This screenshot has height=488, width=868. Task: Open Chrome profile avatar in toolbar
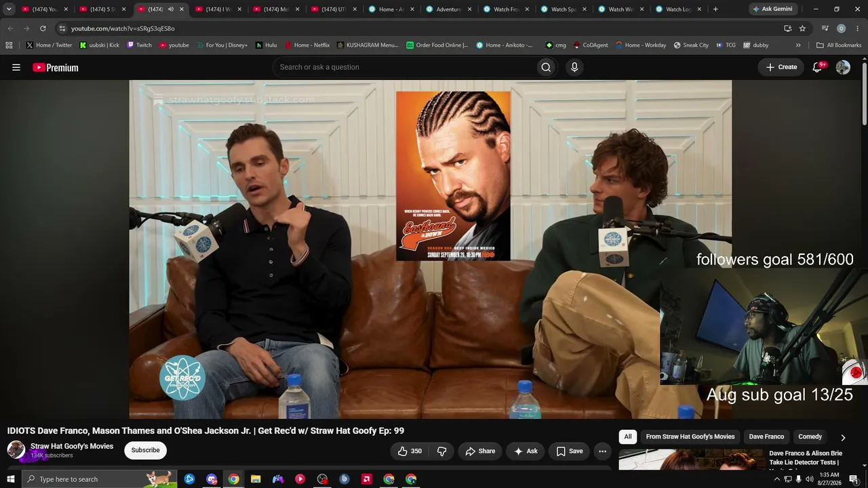pos(841,28)
